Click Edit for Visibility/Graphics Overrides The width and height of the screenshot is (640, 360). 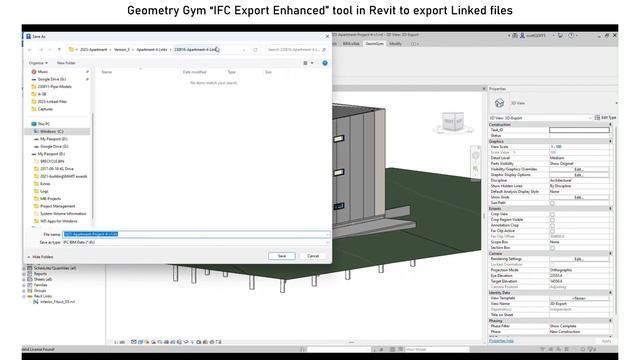579,169
